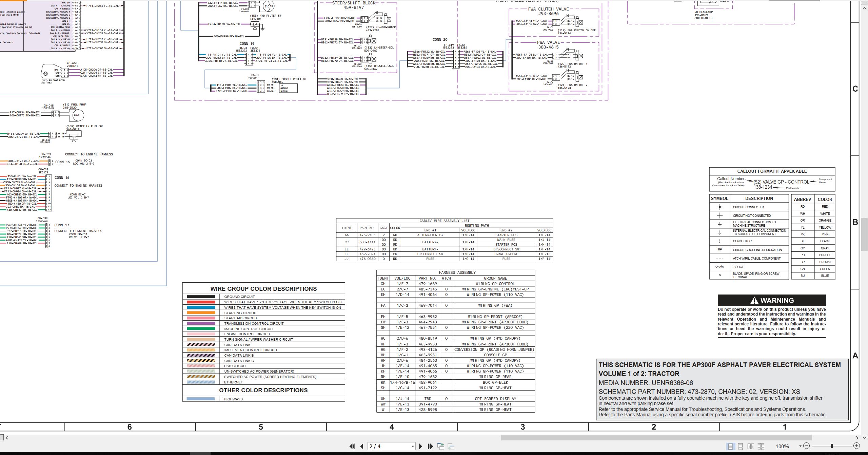868x455 pixels.
Task: Open the zoom percentage dropdown arrow
Action: [x=800, y=446]
